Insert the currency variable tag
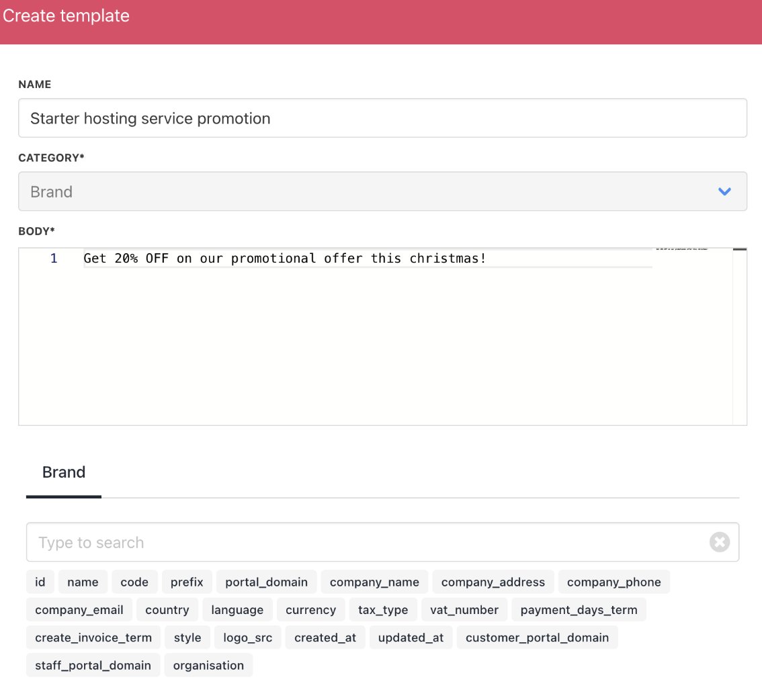 tap(310, 610)
